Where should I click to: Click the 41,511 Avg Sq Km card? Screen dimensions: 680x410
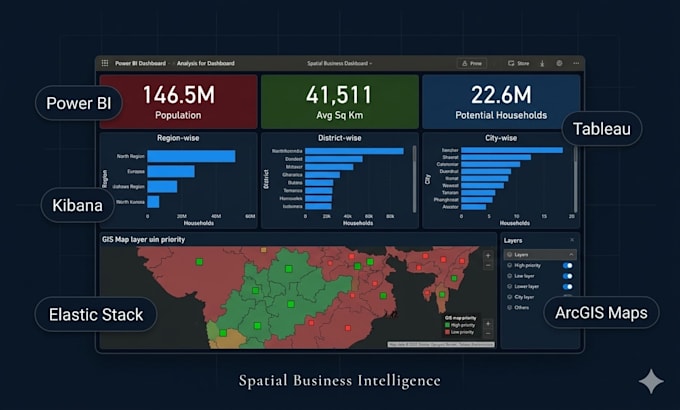pyautogui.click(x=340, y=102)
